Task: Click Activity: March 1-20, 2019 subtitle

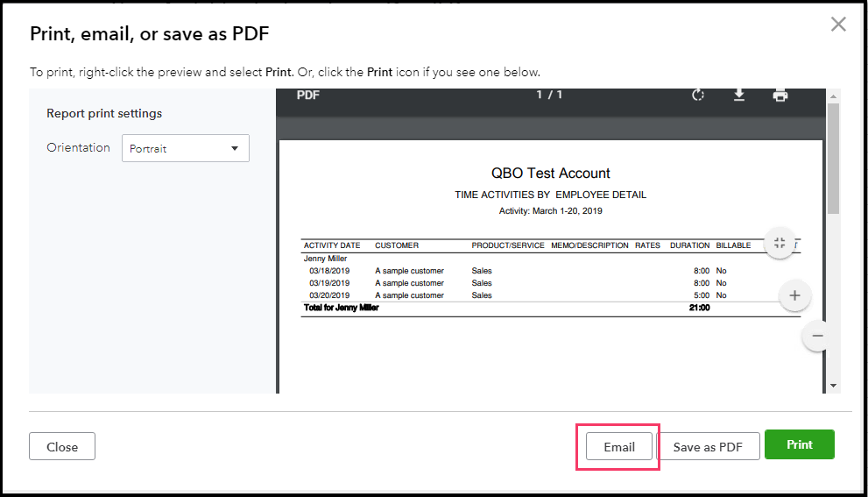Action: (x=551, y=211)
